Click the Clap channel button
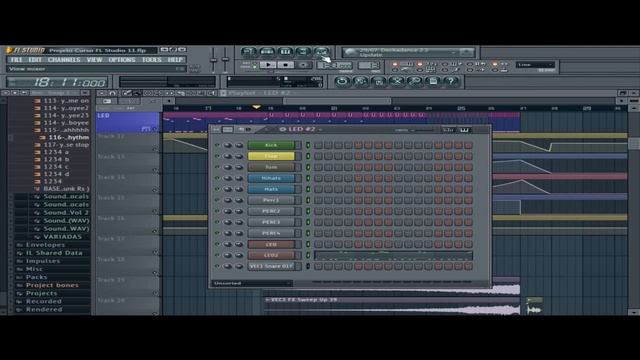 tap(271, 156)
